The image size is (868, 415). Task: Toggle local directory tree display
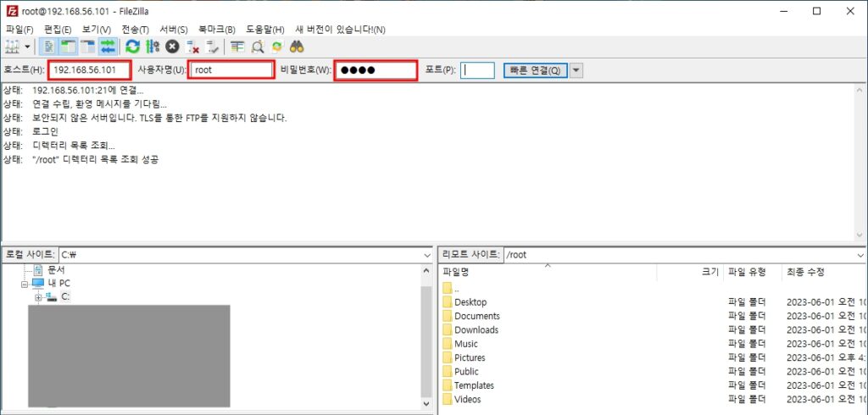pyautogui.click(x=69, y=47)
